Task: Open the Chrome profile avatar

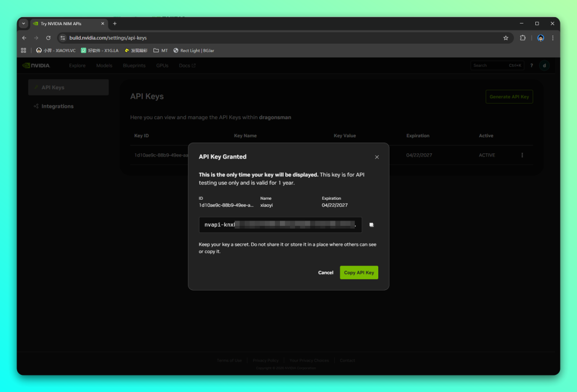Action: click(541, 38)
